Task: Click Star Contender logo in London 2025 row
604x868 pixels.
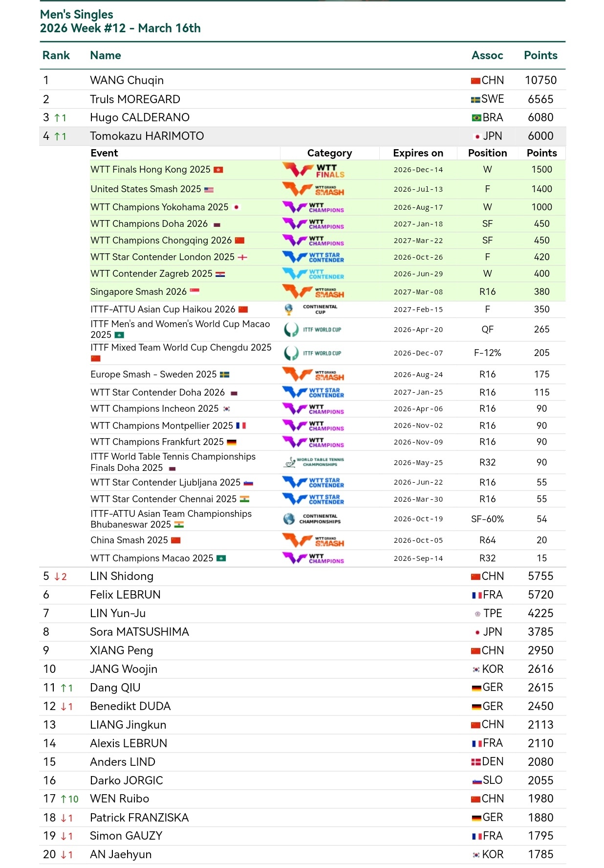Action: (x=313, y=257)
